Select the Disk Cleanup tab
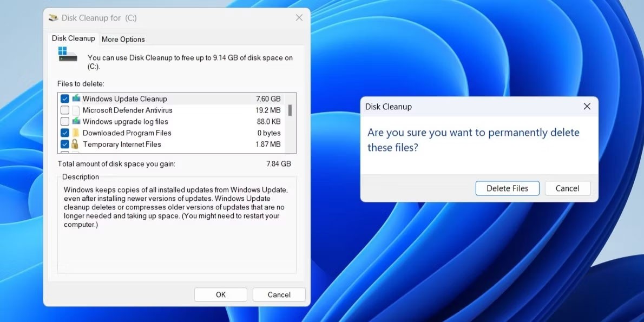Screen dimensions: 644x322 coord(73,38)
